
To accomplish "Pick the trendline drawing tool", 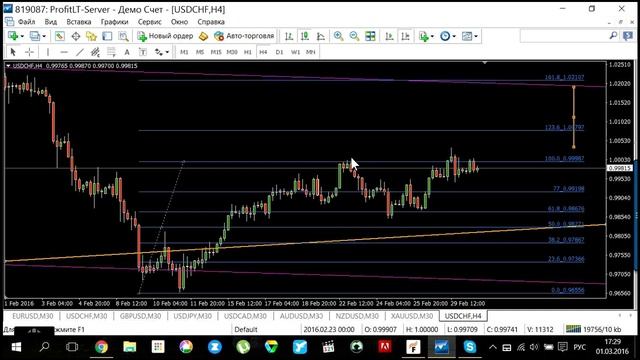I will (80, 52).
